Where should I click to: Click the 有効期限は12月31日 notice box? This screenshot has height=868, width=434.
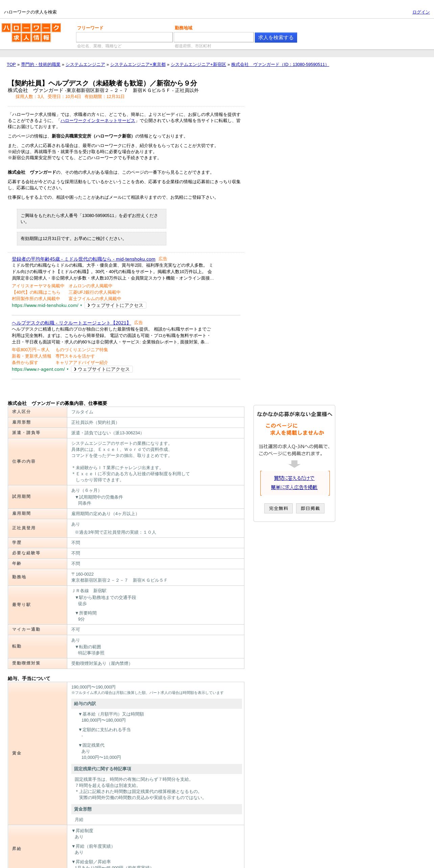92,239
